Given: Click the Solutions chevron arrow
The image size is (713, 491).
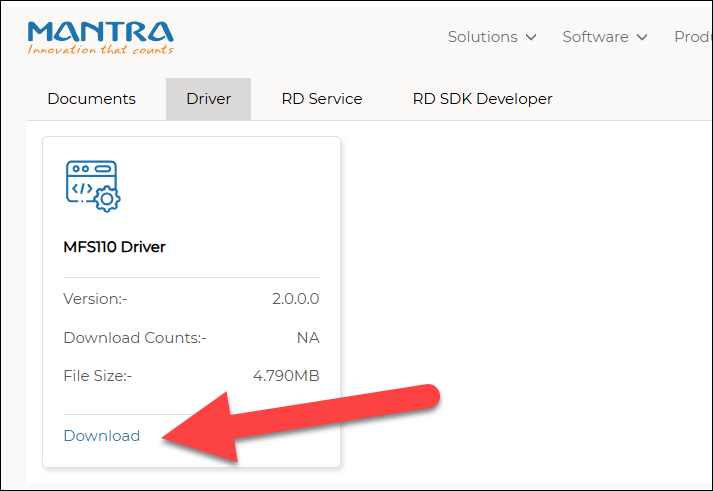Looking at the screenshot, I should (x=531, y=37).
